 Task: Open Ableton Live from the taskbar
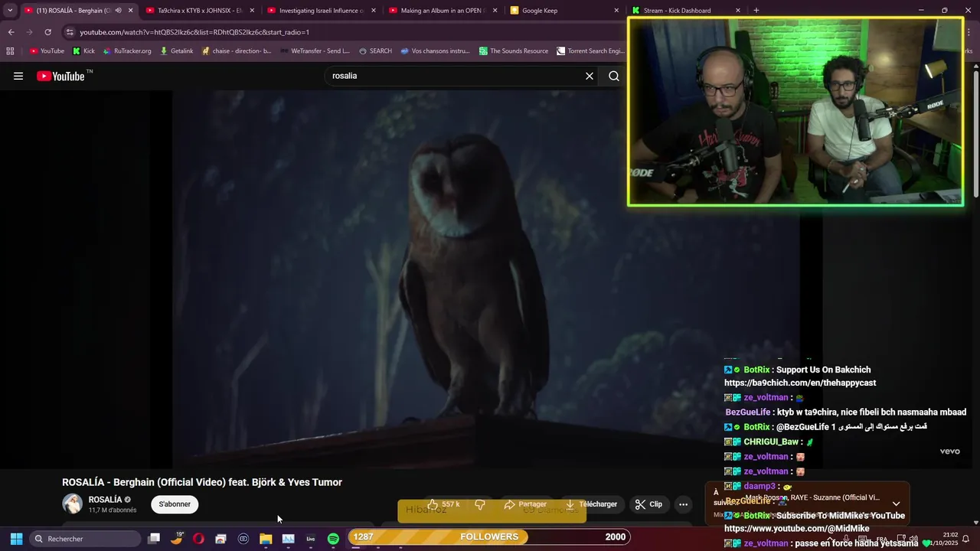point(311,539)
